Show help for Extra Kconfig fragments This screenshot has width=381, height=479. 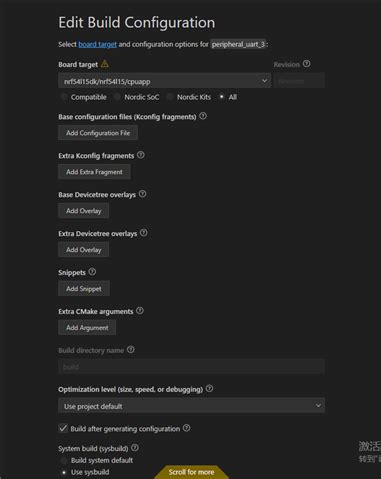coord(141,155)
